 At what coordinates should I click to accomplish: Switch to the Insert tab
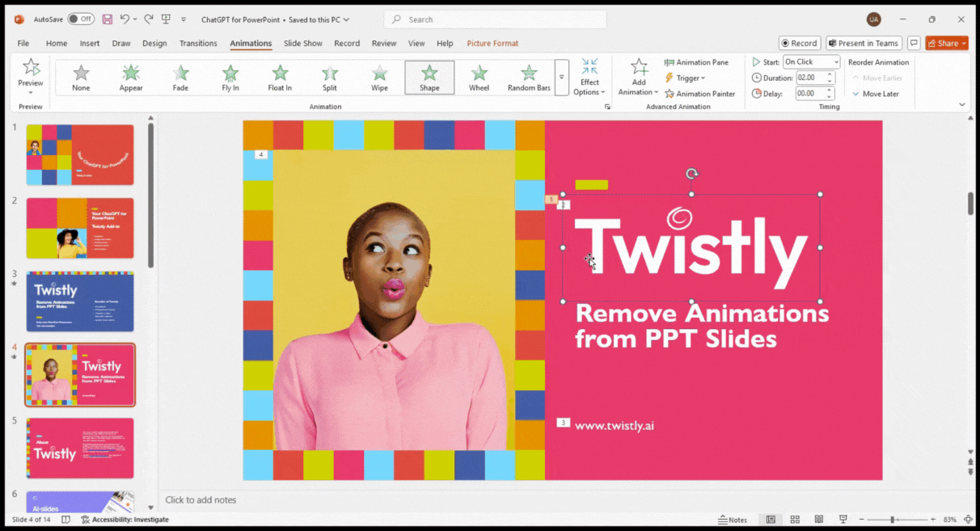click(x=90, y=44)
